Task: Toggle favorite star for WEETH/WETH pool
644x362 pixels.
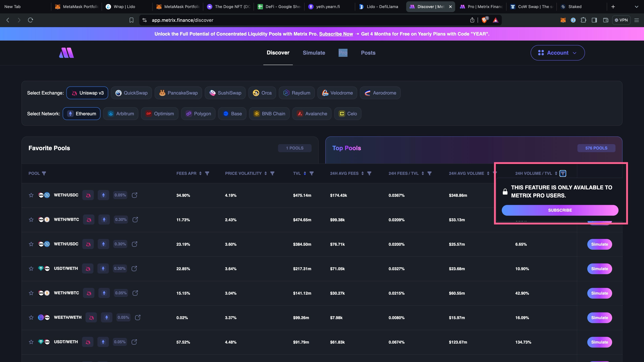Action: click(x=31, y=318)
